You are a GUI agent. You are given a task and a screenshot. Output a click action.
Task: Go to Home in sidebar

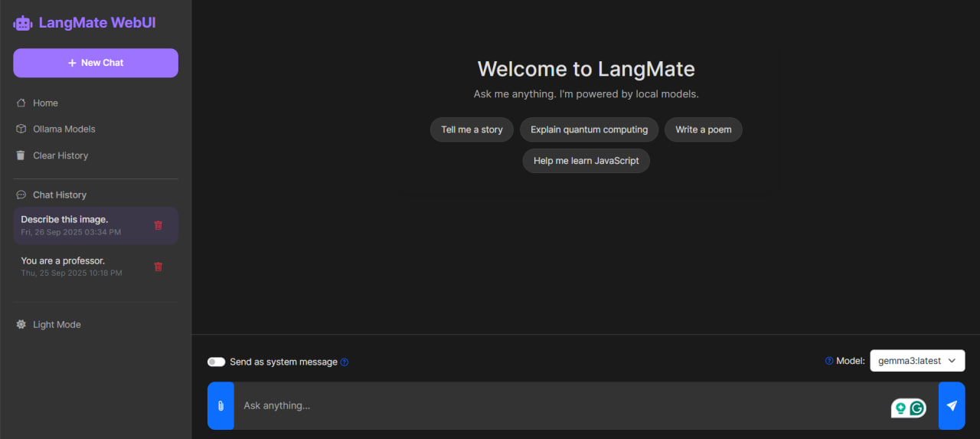45,103
